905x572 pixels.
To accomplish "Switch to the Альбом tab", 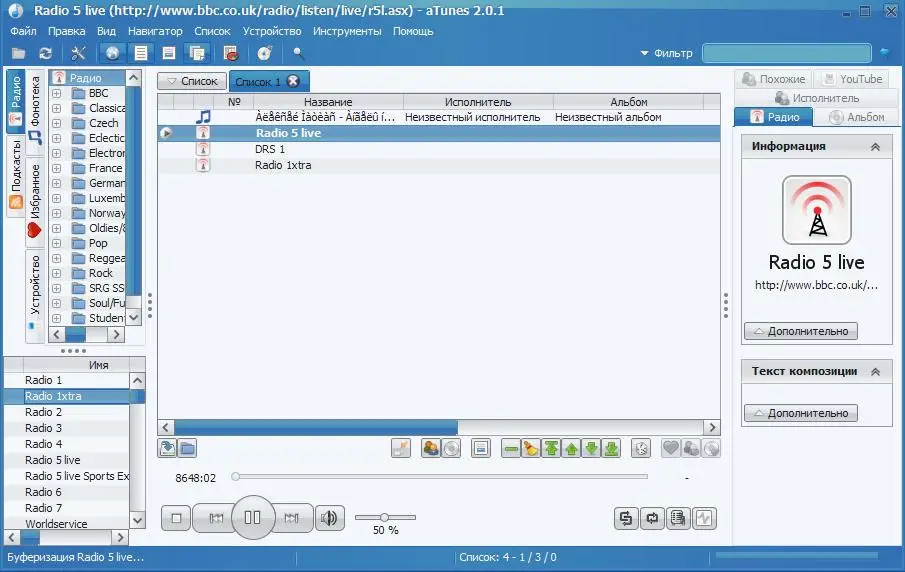I will pos(857,117).
